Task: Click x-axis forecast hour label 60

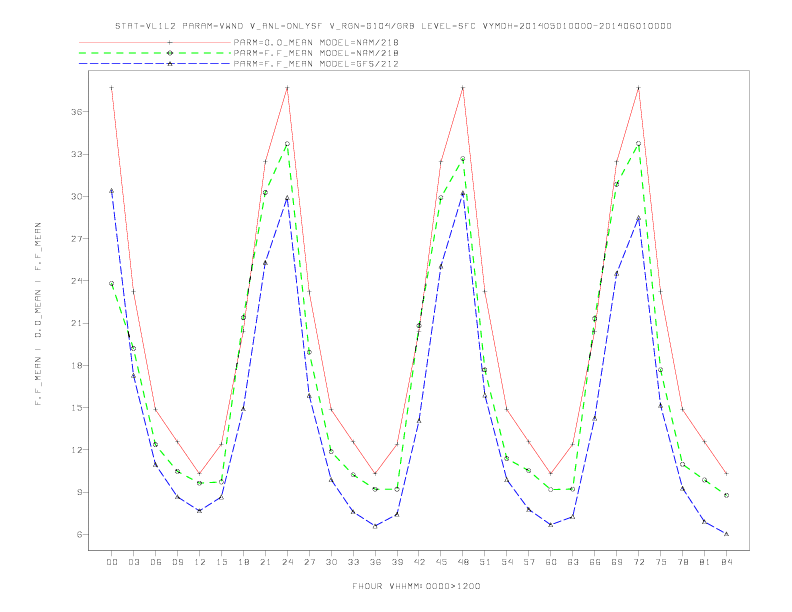Action: 551,562
